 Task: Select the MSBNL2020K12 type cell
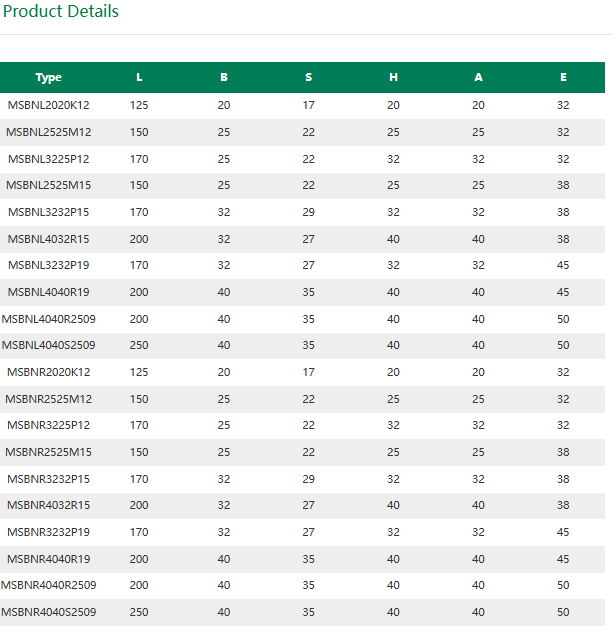pos(49,105)
